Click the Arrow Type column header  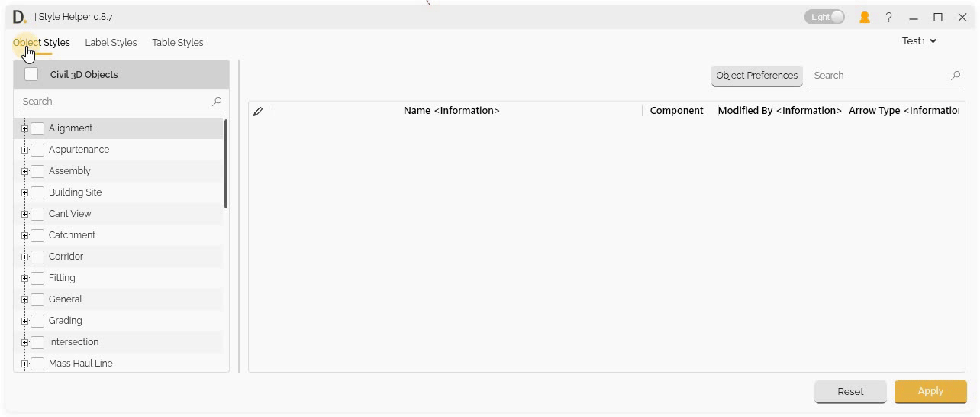[x=904, y=111]
